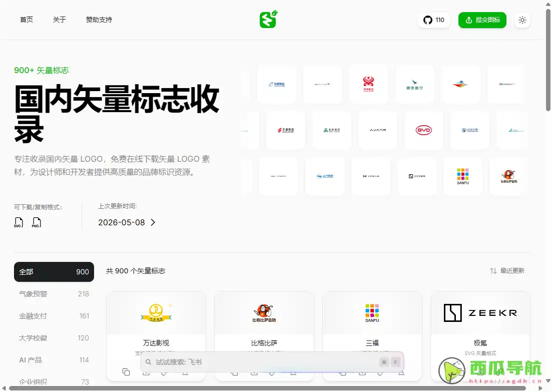The image size is (552, 392).
Task: Click the 比格比萨 logo tile in top grid
Action: tap(508, 176)
